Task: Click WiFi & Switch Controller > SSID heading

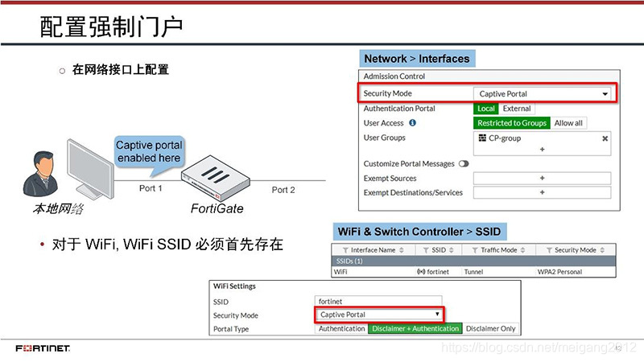Action: coord(419,232)
